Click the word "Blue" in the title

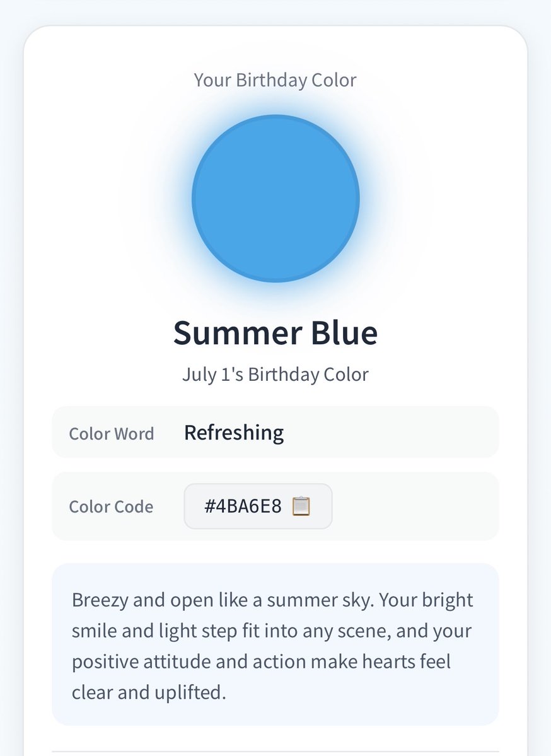[x=344, y=333]
